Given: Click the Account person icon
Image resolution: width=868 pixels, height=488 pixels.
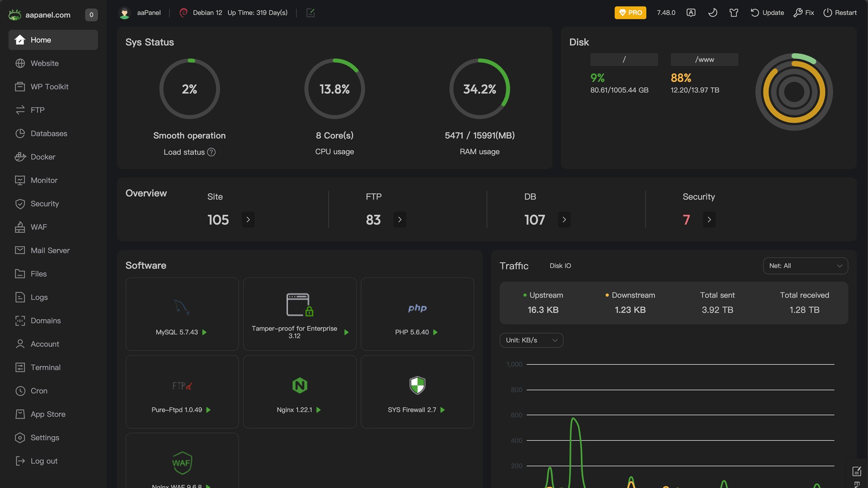Looking at the screenshot, I should click(x=20, y=344).
